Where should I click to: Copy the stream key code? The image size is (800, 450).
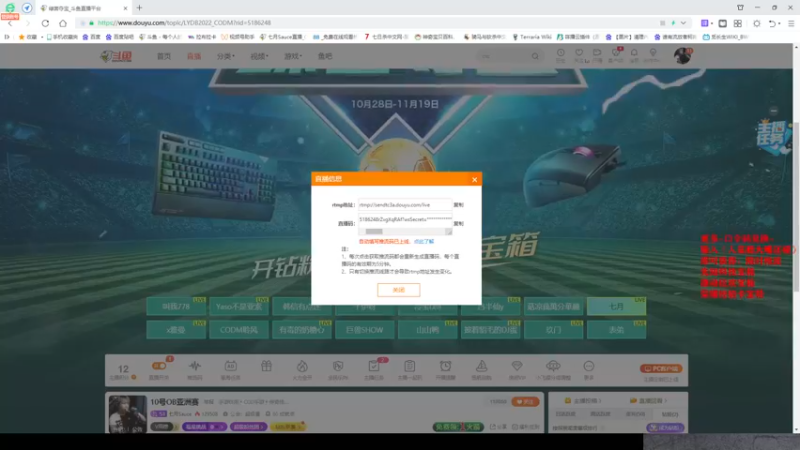(458, 223)
